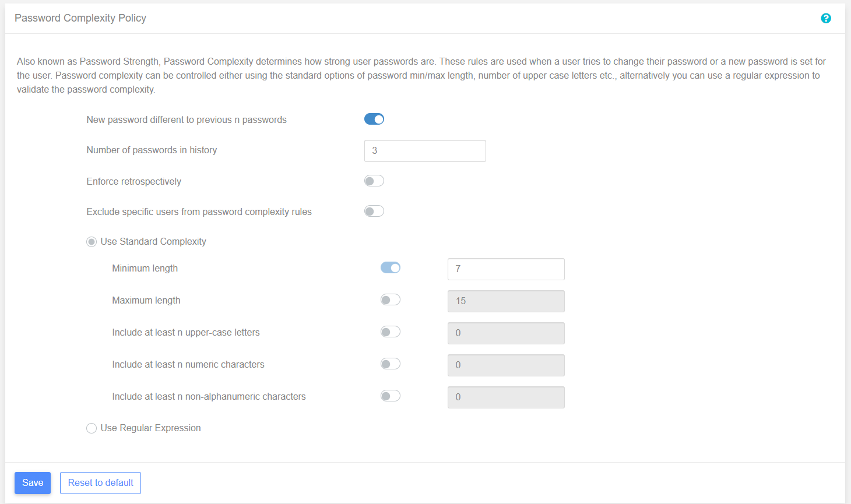Viewport: 851px width, 504px height.
Task: Turn on Include at least n upper-case letters
Action: pos(391,332)
